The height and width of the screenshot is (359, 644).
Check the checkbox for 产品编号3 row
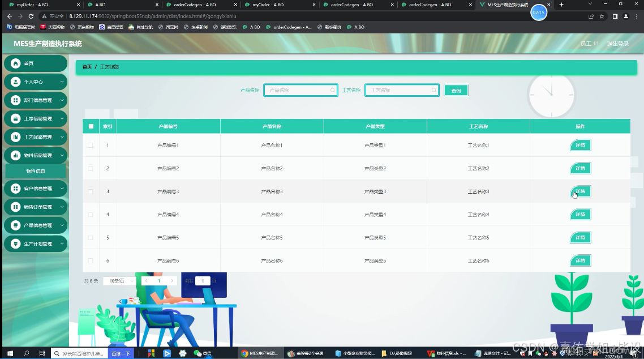tap(91, 191)
